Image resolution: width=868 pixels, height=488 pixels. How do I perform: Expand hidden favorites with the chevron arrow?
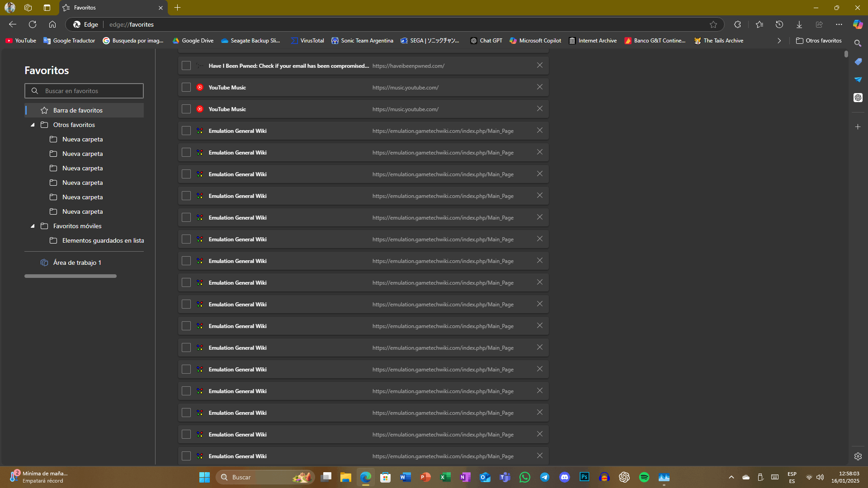(779, 41)
